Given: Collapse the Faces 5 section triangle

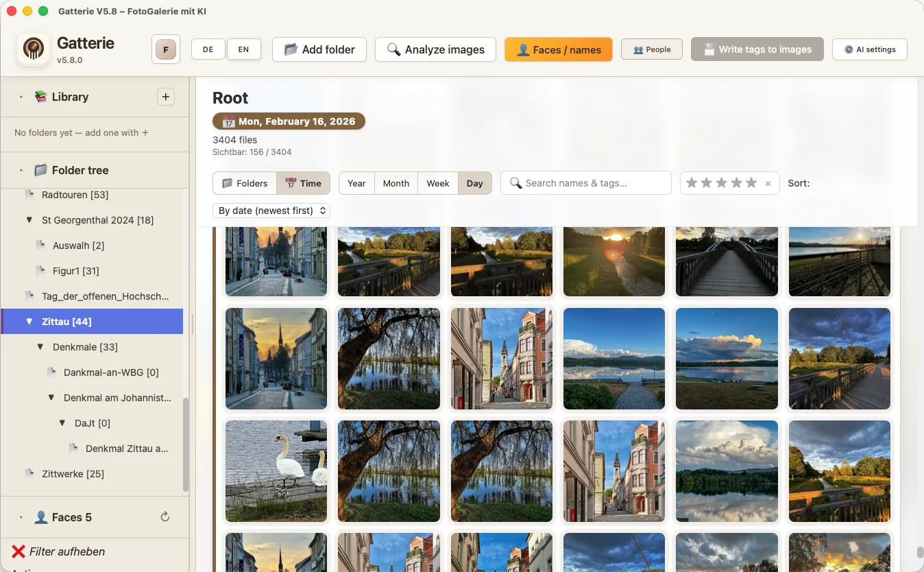Looking at the screenshot, I should (x=21, y=518).
